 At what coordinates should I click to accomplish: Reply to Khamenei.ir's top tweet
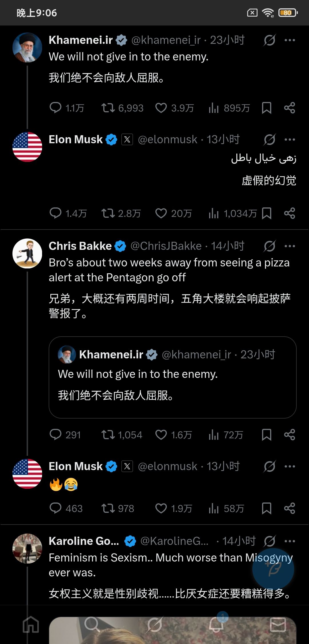[56, 108]
